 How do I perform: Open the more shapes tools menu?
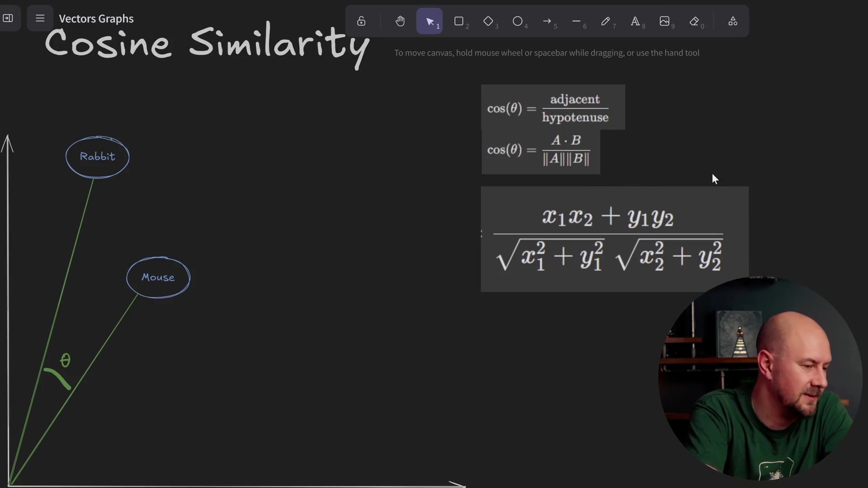[x=733, y=21]
